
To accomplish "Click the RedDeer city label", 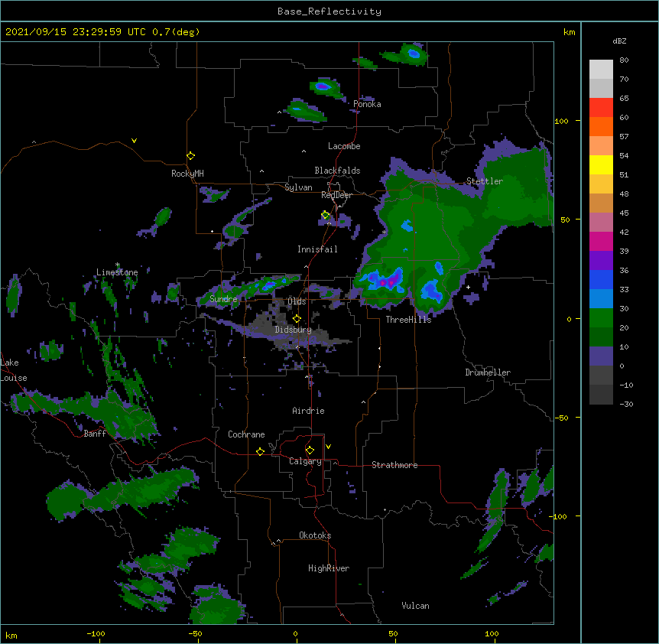I will pos(336,195).
